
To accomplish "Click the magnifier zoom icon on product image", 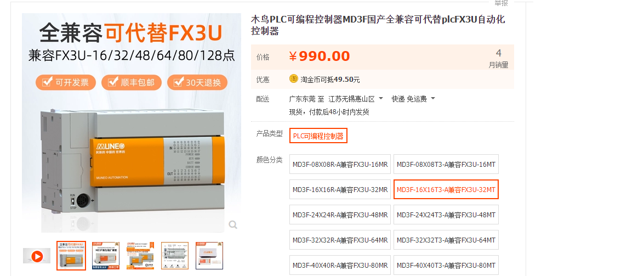I will [233, 224].
